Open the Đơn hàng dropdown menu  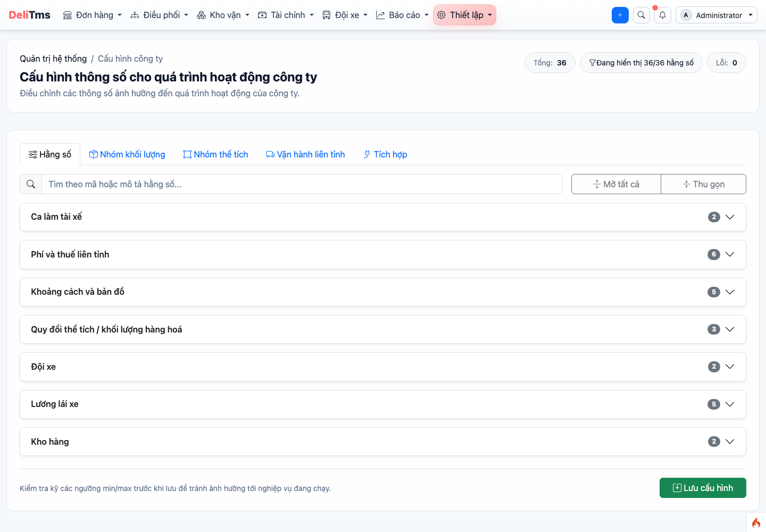93,15
